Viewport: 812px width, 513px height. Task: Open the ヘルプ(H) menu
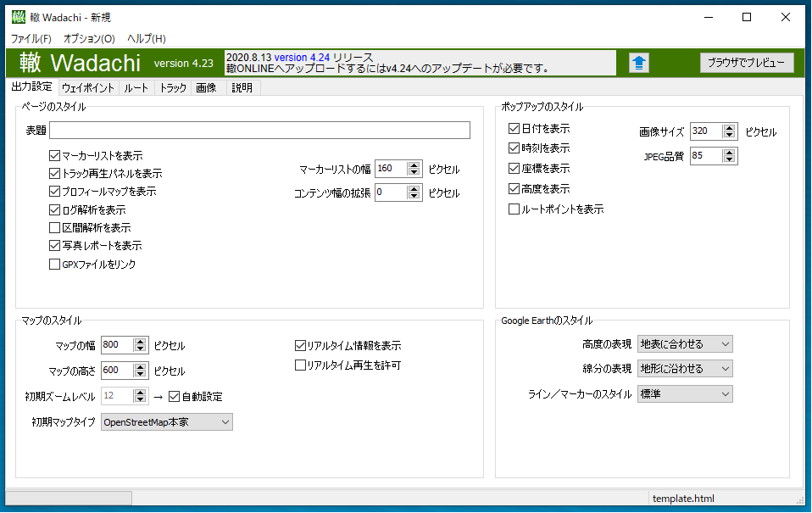147,39
